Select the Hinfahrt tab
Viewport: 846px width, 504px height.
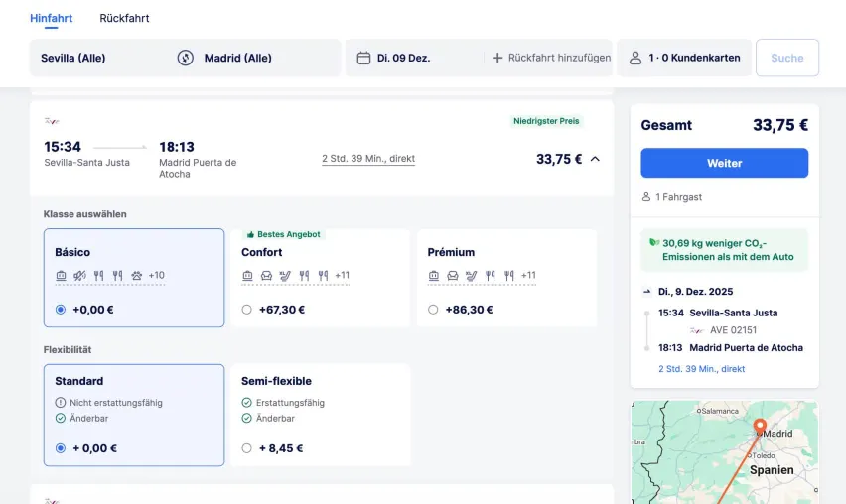click(x=51, y=18)
